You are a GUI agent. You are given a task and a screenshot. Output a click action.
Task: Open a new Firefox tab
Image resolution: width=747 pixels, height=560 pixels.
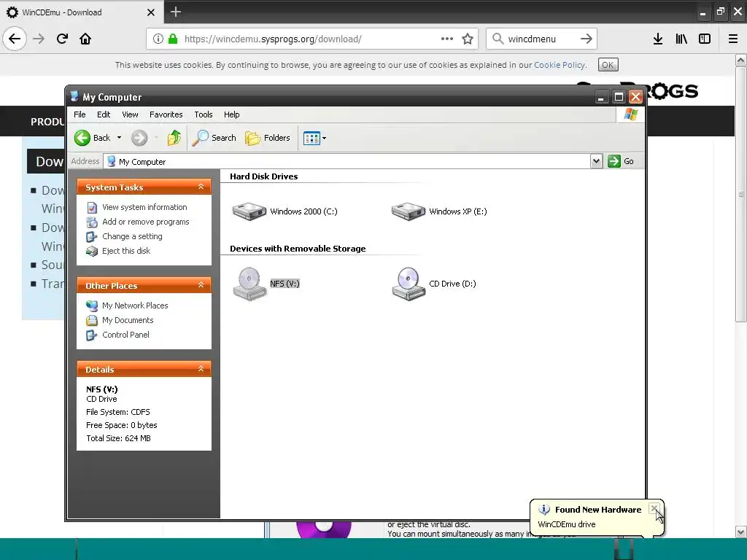175,12
